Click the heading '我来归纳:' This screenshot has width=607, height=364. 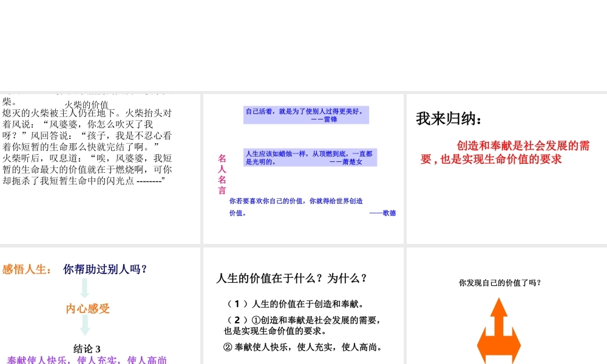pyautogui.click(x=449, y=119)
